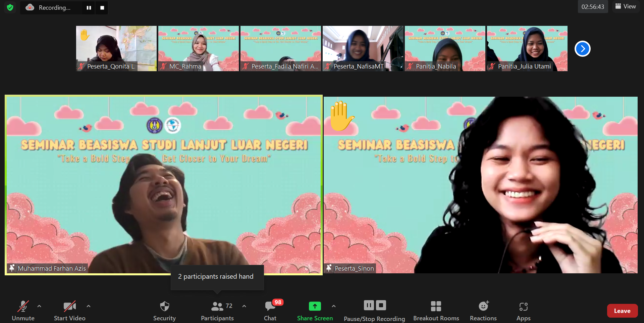Expand video options arrow beside Start Video
The width and height of the screenshot is (644, 323).
89,306
